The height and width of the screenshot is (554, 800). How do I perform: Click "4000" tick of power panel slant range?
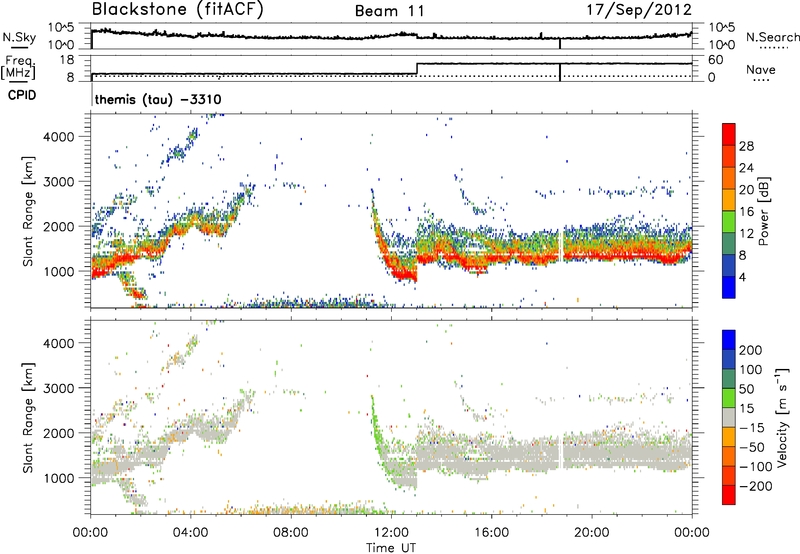tap(58, 137)
